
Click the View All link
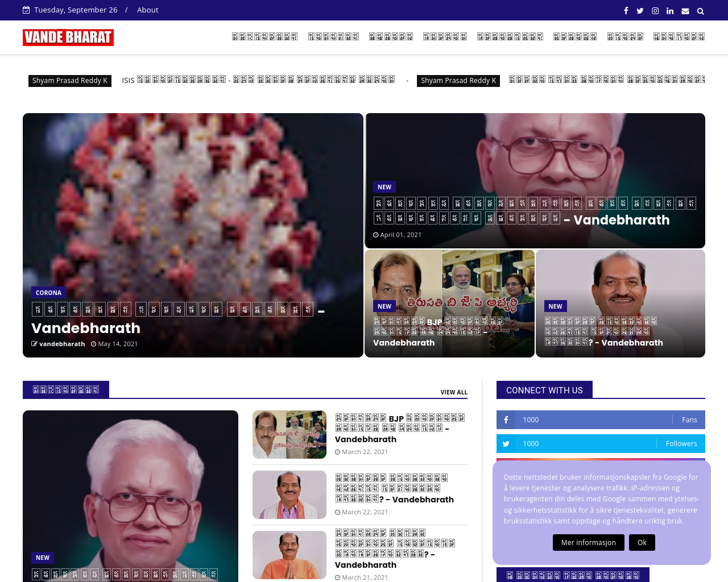[453, 392]
